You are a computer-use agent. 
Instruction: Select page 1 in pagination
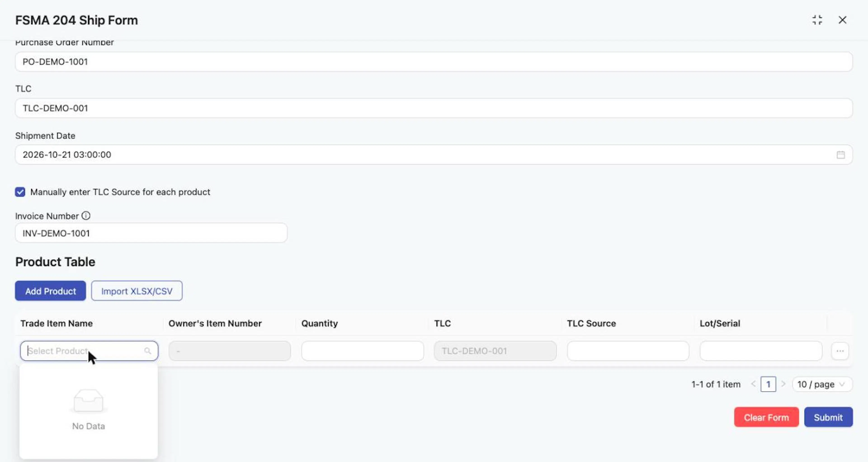point(768,384)
